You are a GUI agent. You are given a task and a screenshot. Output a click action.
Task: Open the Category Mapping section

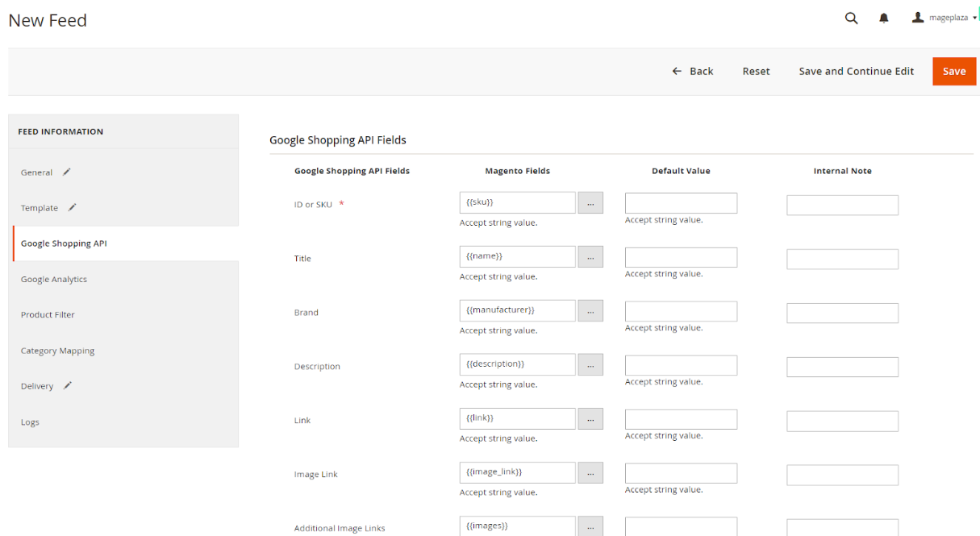pos(57,351)
